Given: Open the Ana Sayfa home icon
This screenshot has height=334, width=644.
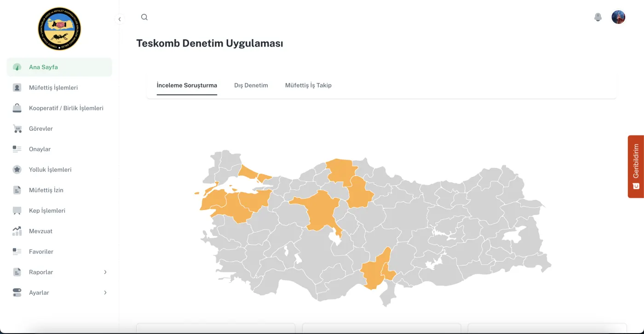Looking at the screenshot, I should pos(17,67).
